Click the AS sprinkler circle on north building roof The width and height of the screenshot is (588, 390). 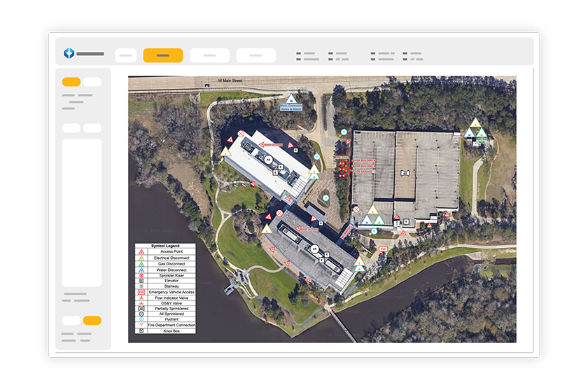[267, 159]
